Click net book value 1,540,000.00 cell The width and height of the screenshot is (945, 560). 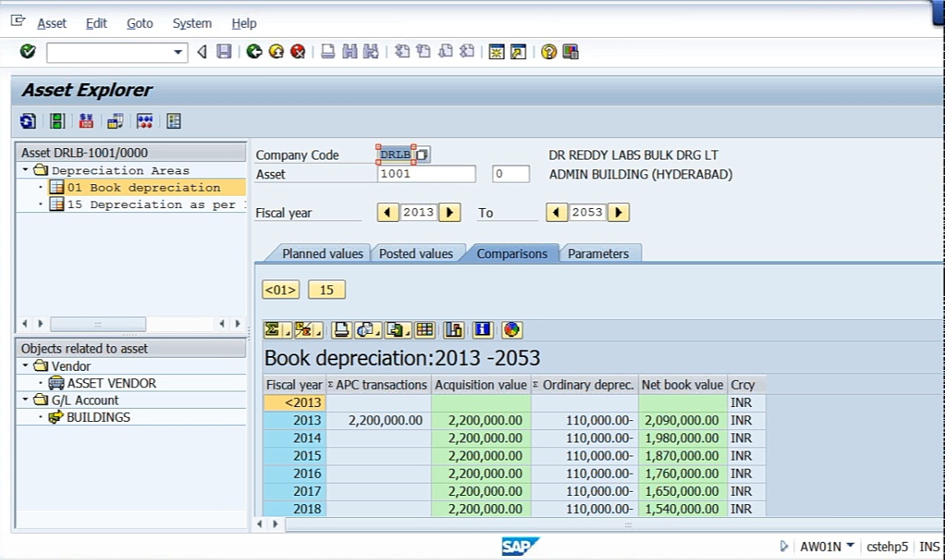click(683, 509)
